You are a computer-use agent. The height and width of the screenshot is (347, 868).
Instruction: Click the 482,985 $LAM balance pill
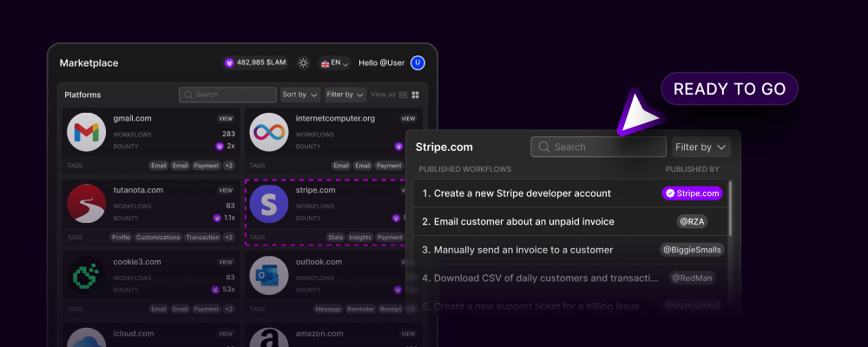(256, 63)
